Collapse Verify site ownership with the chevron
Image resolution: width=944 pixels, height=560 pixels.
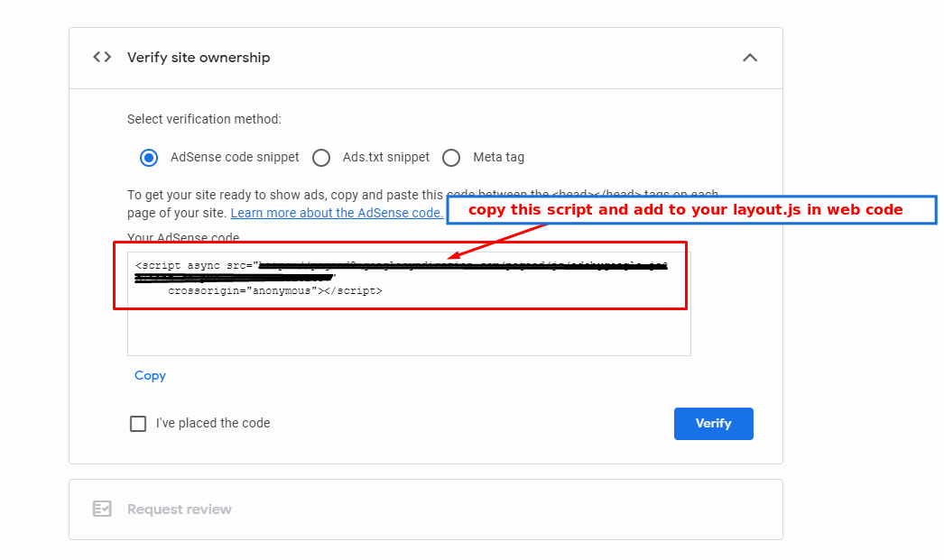[749, 58]
